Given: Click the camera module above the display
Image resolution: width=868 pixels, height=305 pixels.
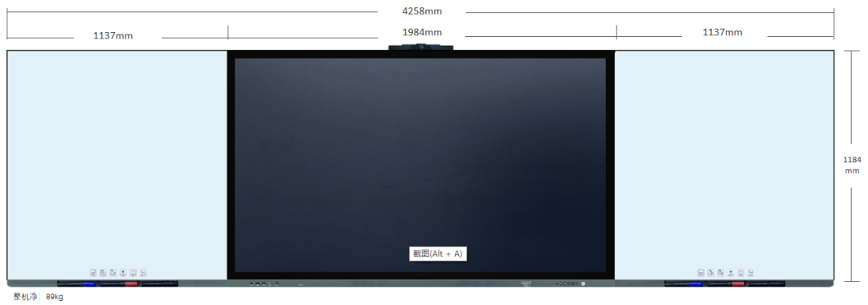Looking at the screenshot, I should pos(421,47).
